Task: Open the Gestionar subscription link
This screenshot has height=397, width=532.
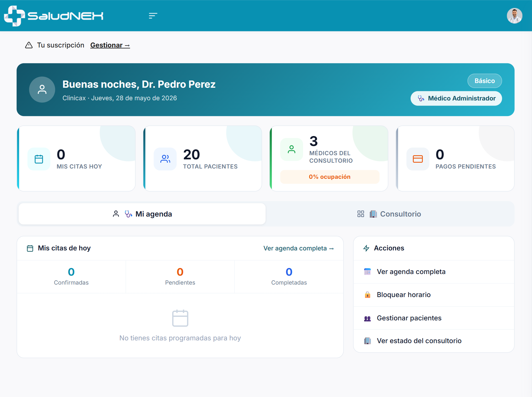Action: pos(110,45)
